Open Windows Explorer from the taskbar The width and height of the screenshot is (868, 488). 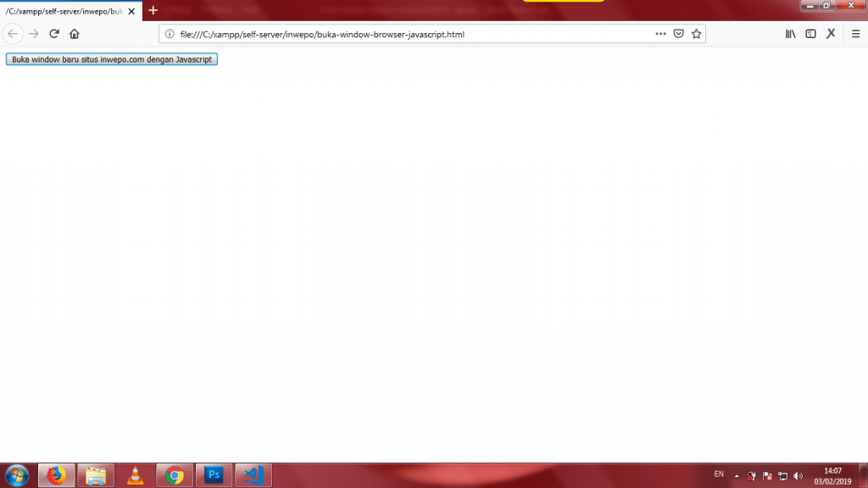[x=96, y=475]
